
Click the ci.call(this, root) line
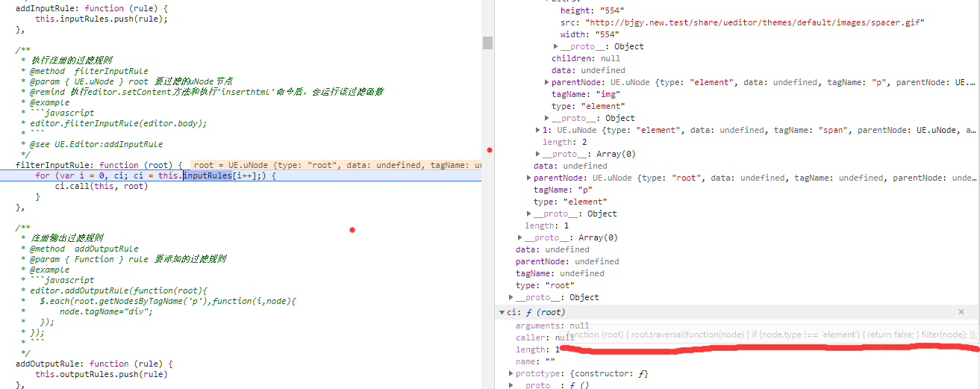(x=102, y=186)
